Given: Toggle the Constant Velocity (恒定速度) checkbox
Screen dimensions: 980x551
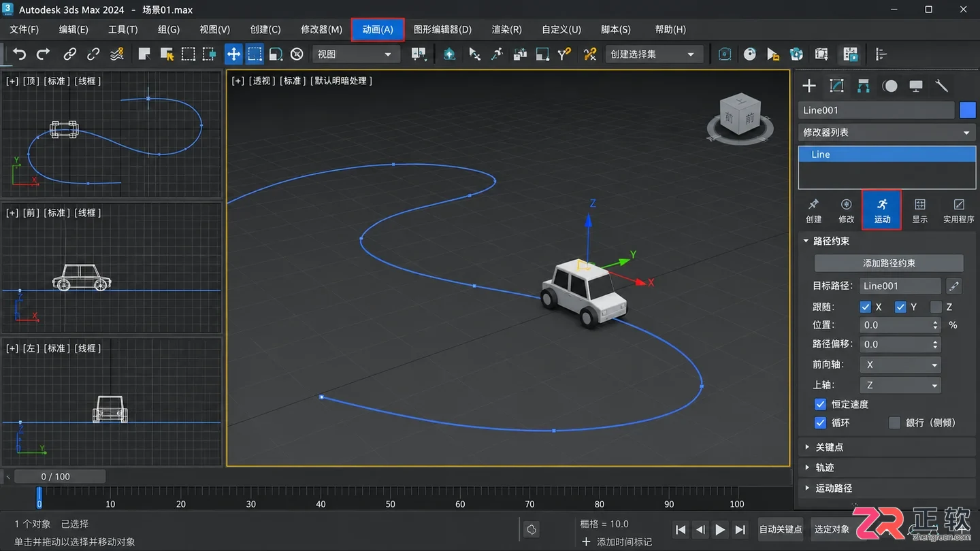Looking at the screenshot, I should [820, 404].
